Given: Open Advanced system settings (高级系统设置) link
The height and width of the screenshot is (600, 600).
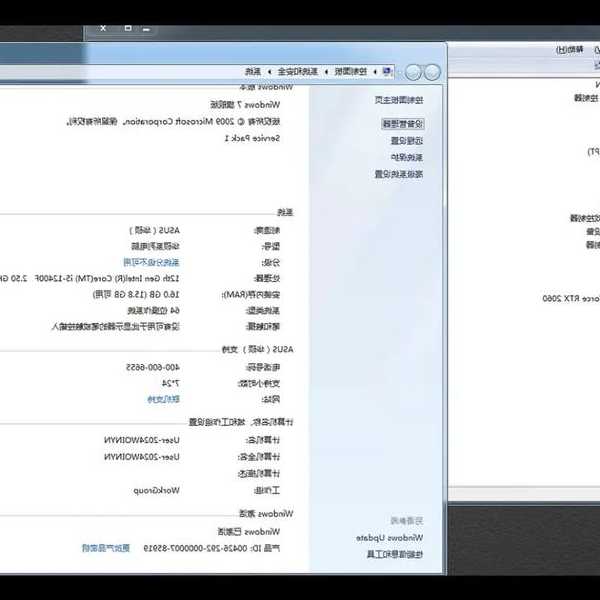Looking at the screenshot, I should (400, 174).
